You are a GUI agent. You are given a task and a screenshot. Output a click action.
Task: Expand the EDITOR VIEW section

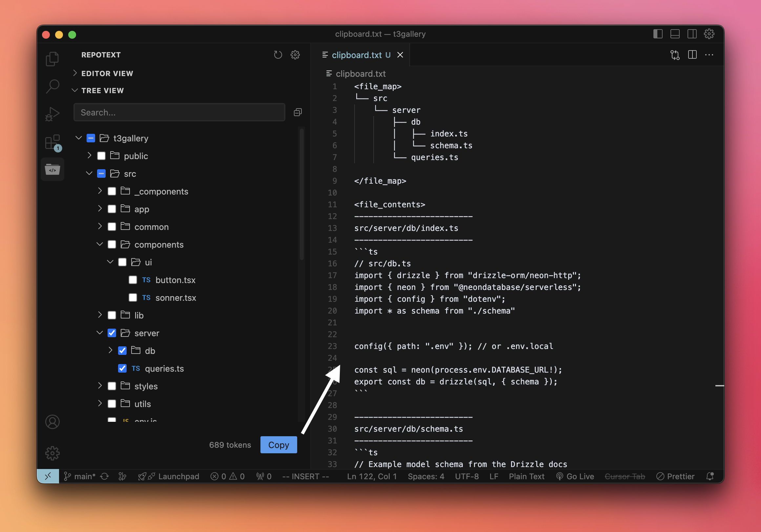107,73
